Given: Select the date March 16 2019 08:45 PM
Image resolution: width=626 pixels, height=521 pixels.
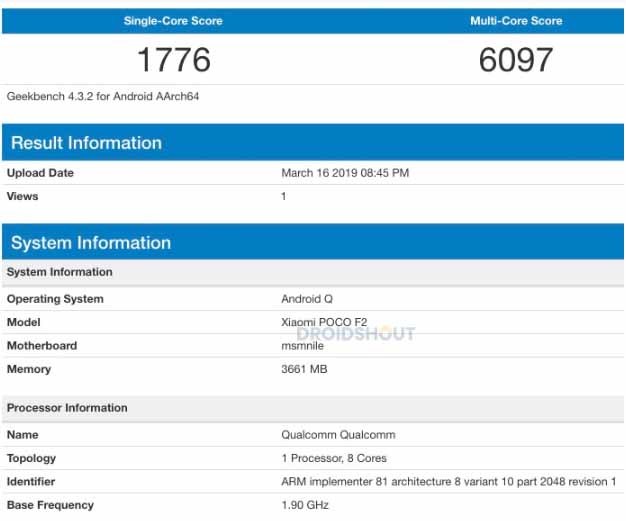Looking at the screenshot, I should coord(345,173).
